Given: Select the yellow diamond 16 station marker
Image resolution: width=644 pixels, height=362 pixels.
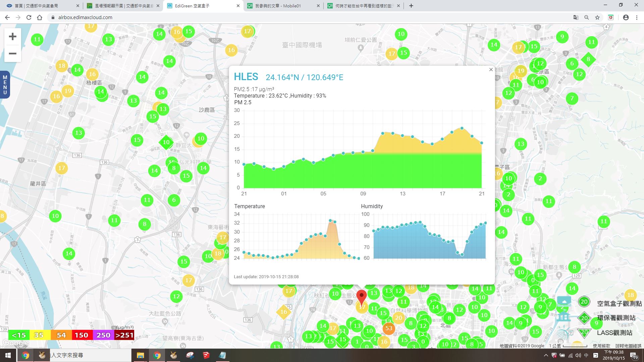Looking at the screenshot, I should pyautogui.click(x=283, y=312).
